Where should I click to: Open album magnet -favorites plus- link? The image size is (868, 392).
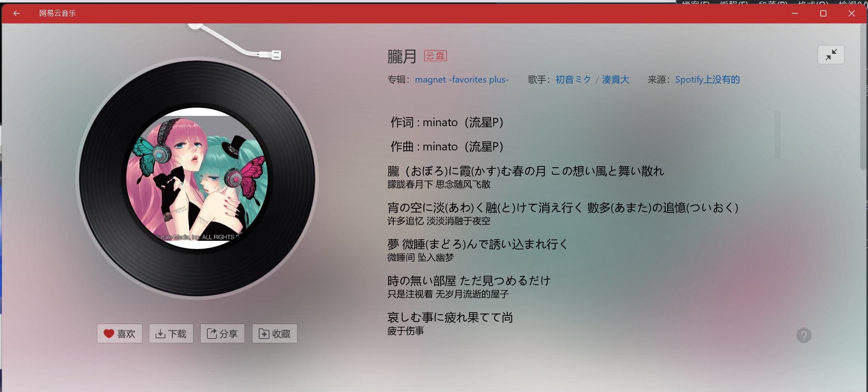[462, 80]
